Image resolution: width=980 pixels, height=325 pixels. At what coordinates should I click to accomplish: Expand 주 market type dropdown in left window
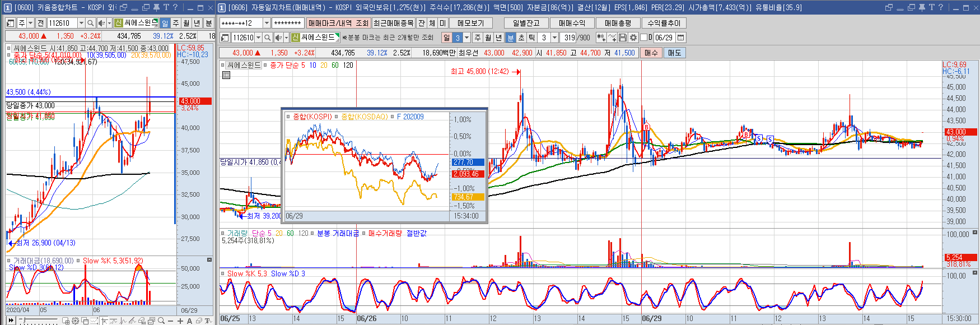pyautogui.click(x=30, y=23)
